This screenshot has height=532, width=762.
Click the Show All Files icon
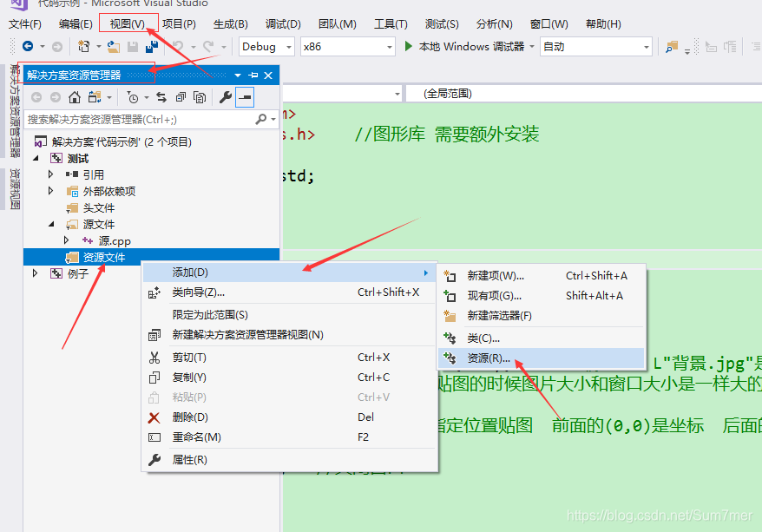pos(200,97)
